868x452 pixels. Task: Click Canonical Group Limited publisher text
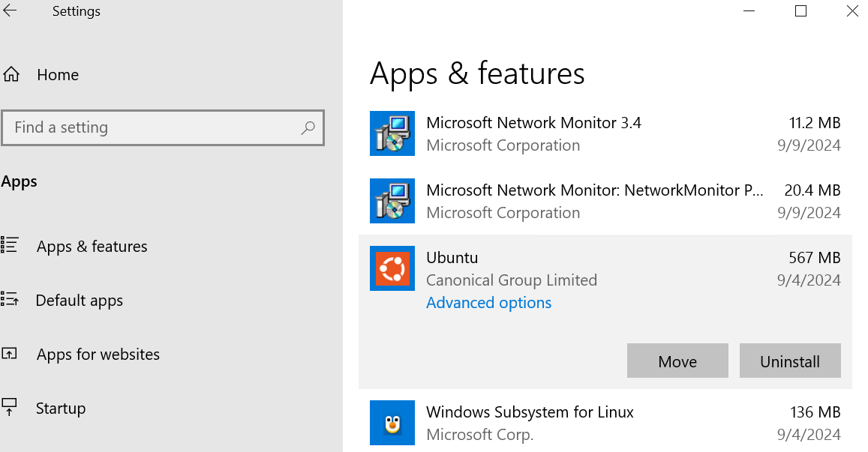[512, 280]
